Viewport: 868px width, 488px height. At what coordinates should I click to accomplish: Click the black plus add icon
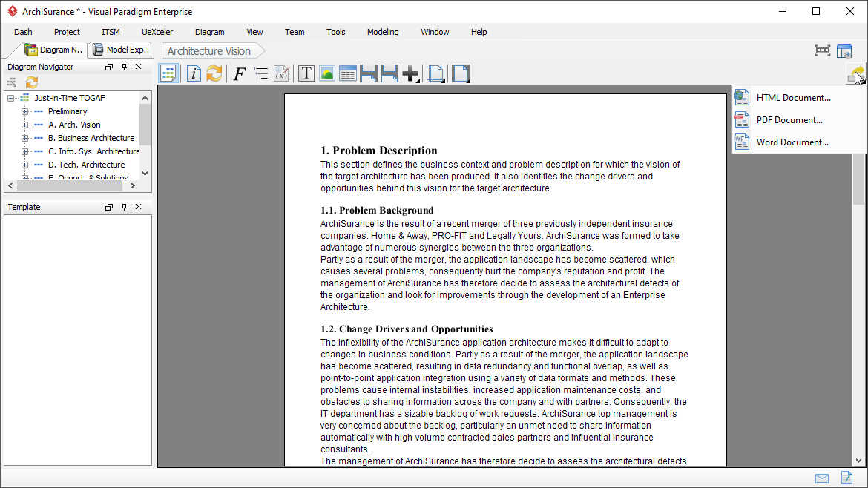(411, 73)
